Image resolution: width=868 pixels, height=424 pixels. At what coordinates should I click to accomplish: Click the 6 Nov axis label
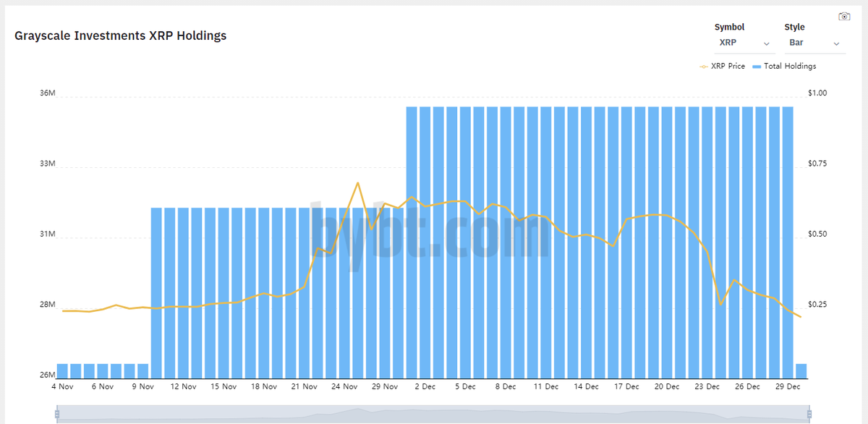102,386
